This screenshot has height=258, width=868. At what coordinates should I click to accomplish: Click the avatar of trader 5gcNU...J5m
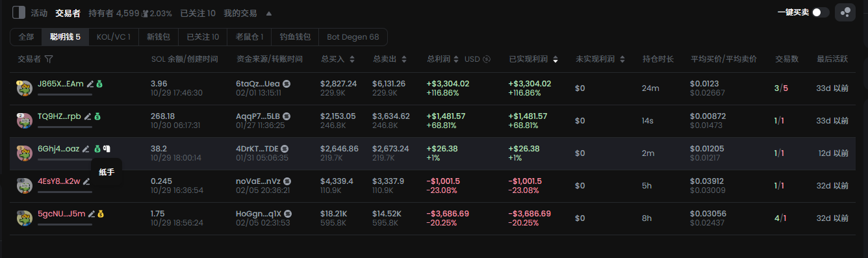tap(25, 218)
